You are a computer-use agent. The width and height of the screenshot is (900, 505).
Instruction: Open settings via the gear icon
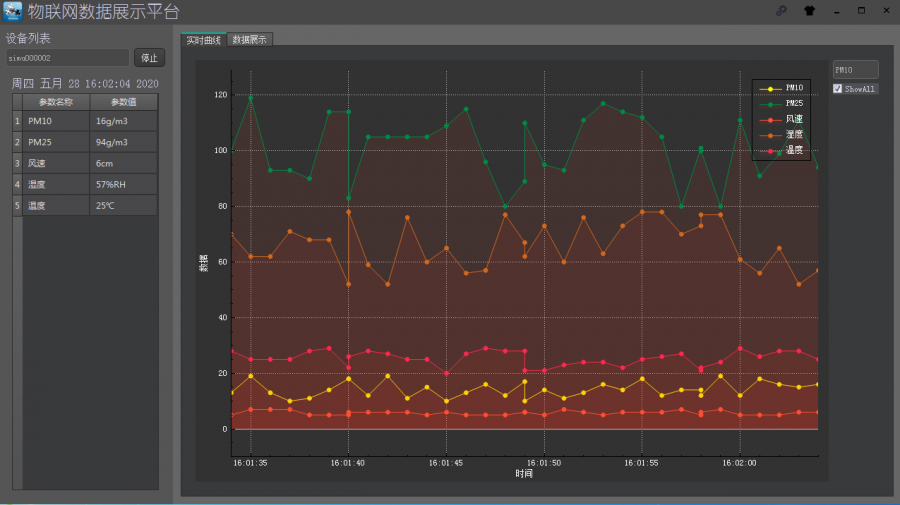781,11
